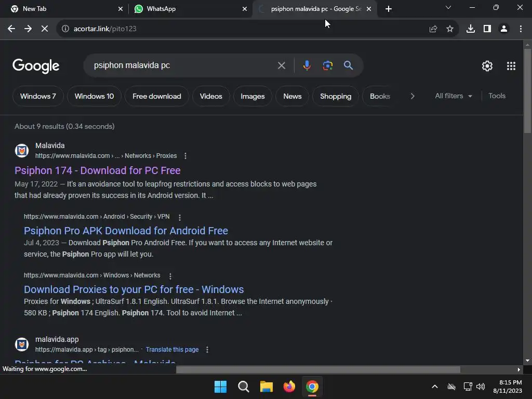Viewport: 532px width, 399px height.
Task: Toggle the Chrome side panel icon
Action: point(487,29)
